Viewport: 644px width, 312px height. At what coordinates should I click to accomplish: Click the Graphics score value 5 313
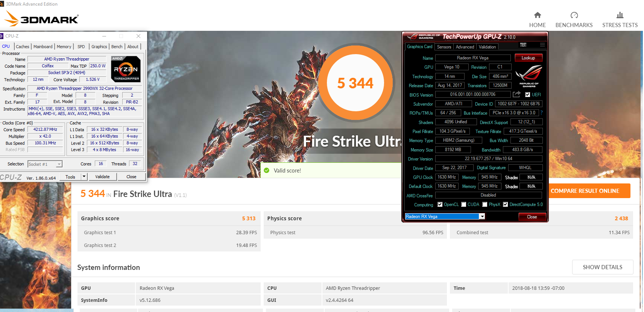(249, 218)
